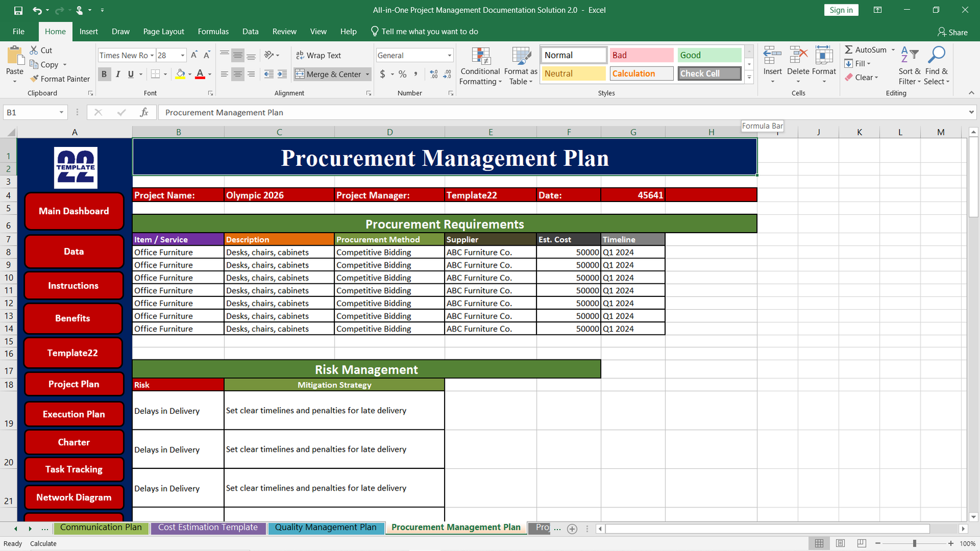
Task: Click the Borders icon
Action: 156,74
